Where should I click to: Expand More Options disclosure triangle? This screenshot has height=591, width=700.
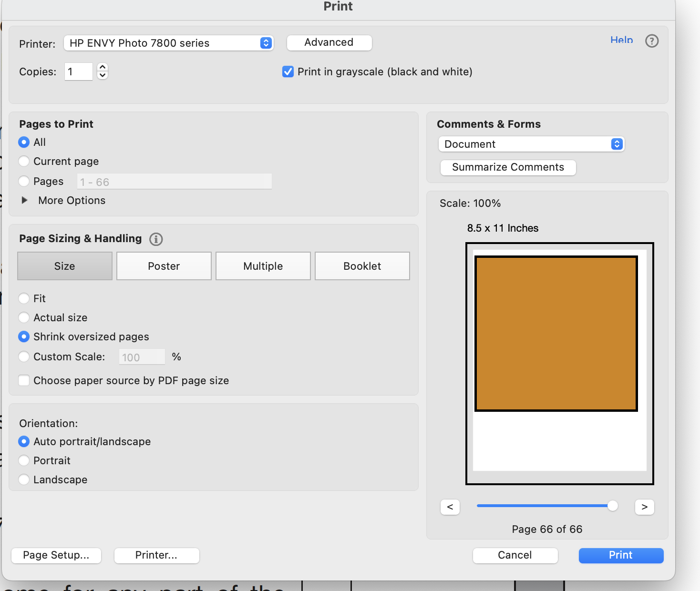pos(25,200)
